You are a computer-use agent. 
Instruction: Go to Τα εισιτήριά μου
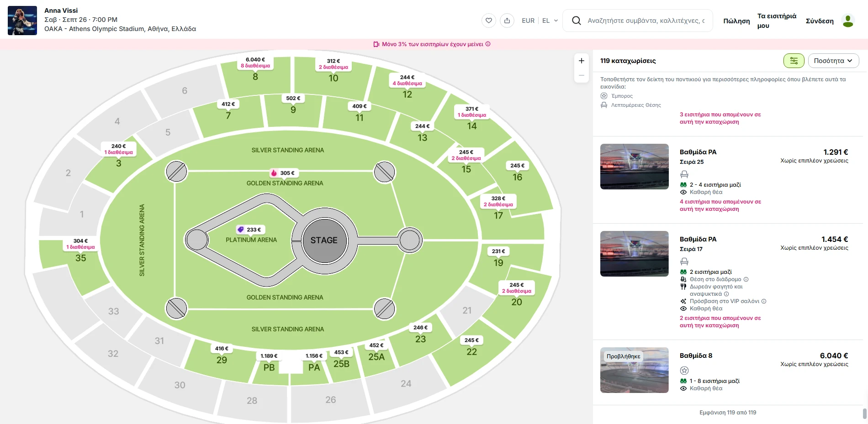click(x=777, y=21)
